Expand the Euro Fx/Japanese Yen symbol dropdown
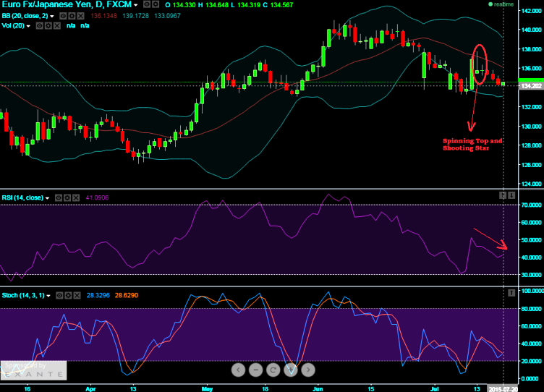This screenshot has width=544, height=392. pyautogui.click(x=136, y=5)
